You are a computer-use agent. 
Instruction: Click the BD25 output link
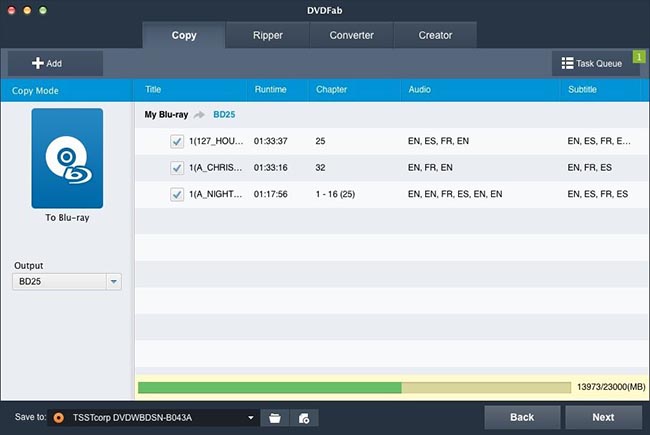[x=224, y=115]
